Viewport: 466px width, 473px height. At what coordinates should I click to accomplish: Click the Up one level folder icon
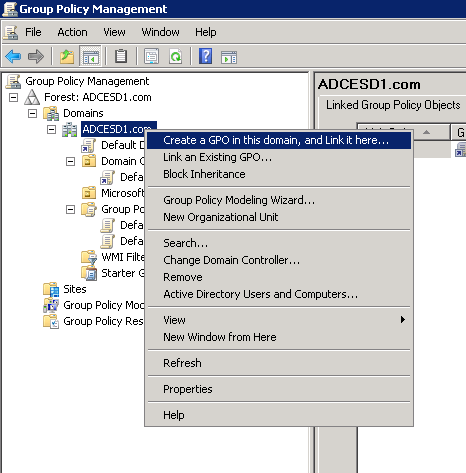(x=67, y=56)
